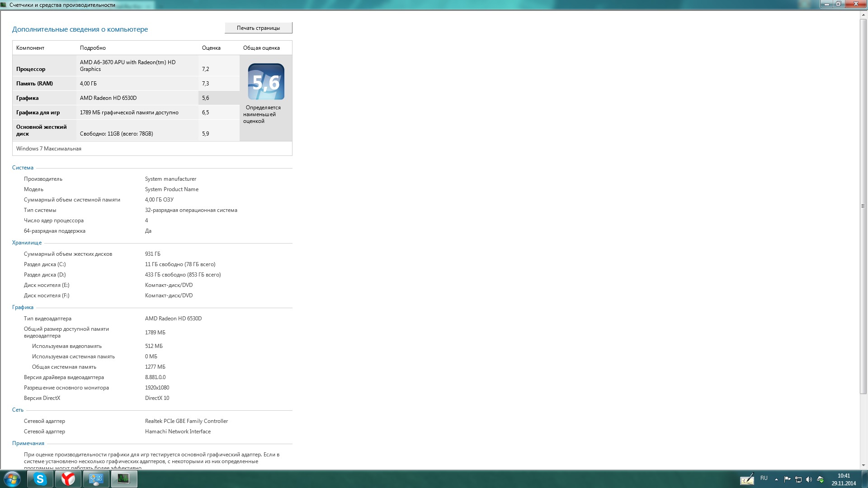Select the Система section heading

[23, 168]
